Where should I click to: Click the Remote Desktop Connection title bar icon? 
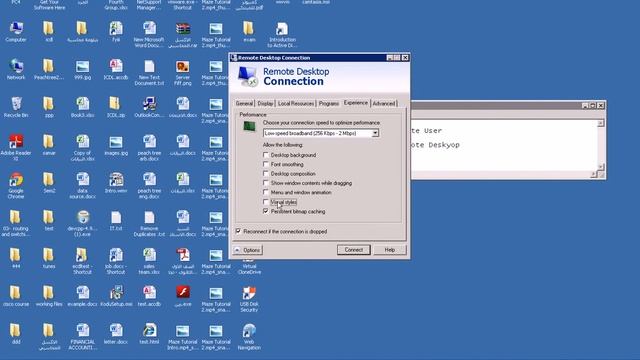tap(234, 58)
